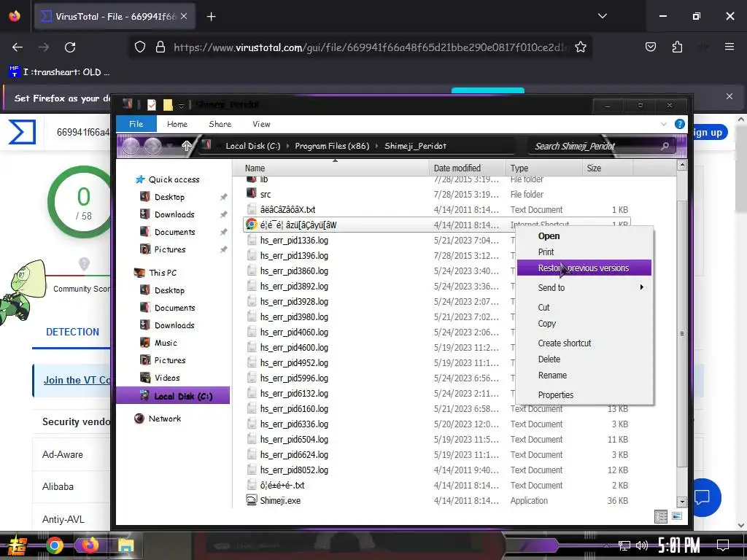Open Firefox from the taskbar
747x560 pixels.
pyautogui.click(x=90, y=545)
